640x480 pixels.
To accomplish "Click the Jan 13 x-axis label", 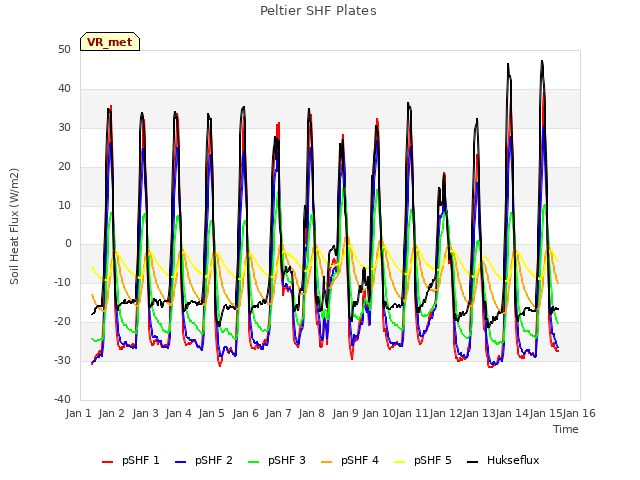I will coord(479,413).
